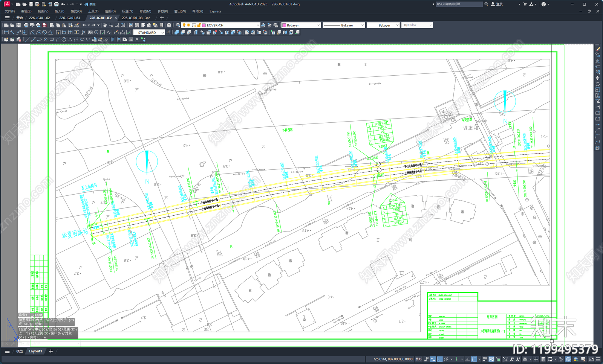Click the 登录 (Sign in) button
This screenshot has width=603, height=364.
click(497, 4)
